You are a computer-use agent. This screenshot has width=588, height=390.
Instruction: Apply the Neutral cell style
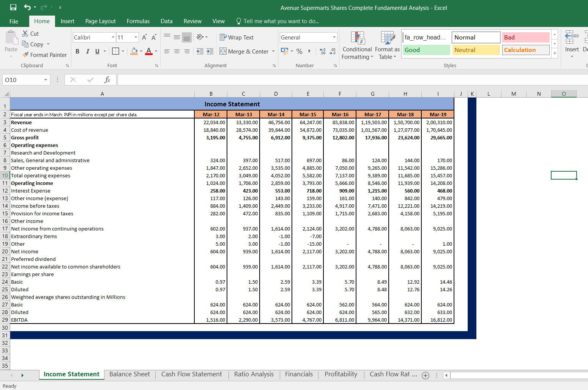coord(476,50)
